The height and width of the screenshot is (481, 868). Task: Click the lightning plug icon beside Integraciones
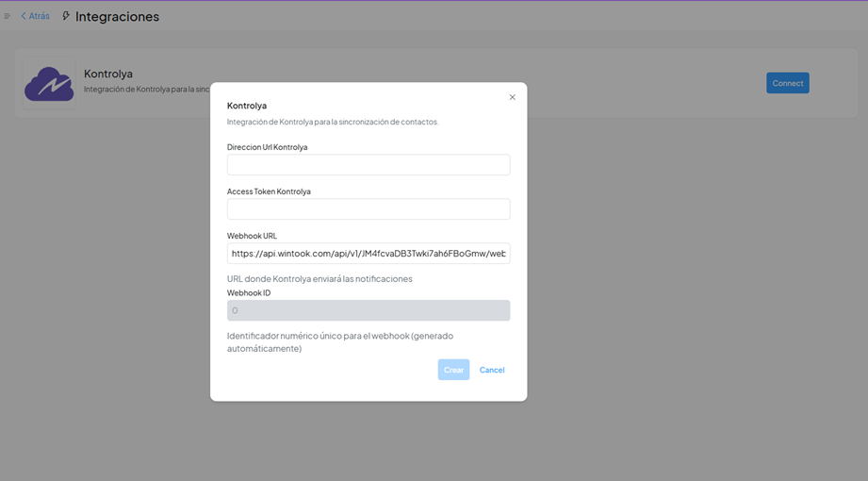[66, 16]
